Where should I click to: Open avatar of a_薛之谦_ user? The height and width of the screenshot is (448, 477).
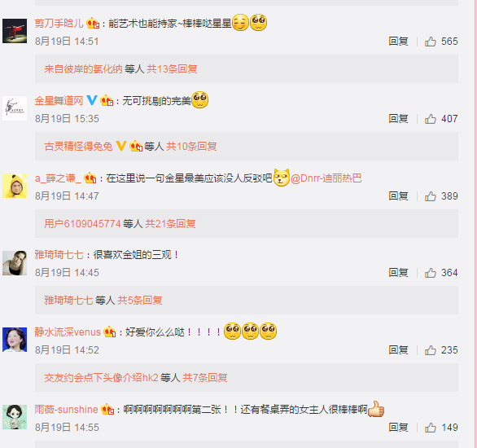coord(15,186)
